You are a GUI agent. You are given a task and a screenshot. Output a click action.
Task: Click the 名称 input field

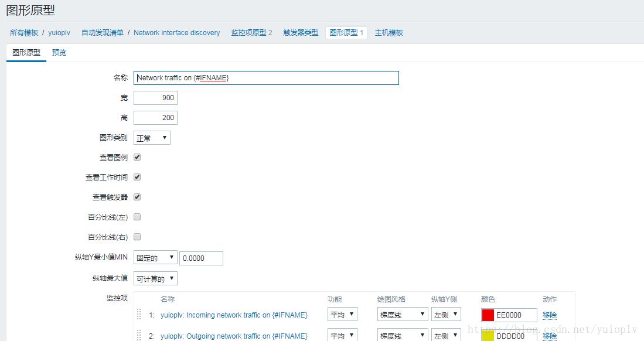click(266, 78)
